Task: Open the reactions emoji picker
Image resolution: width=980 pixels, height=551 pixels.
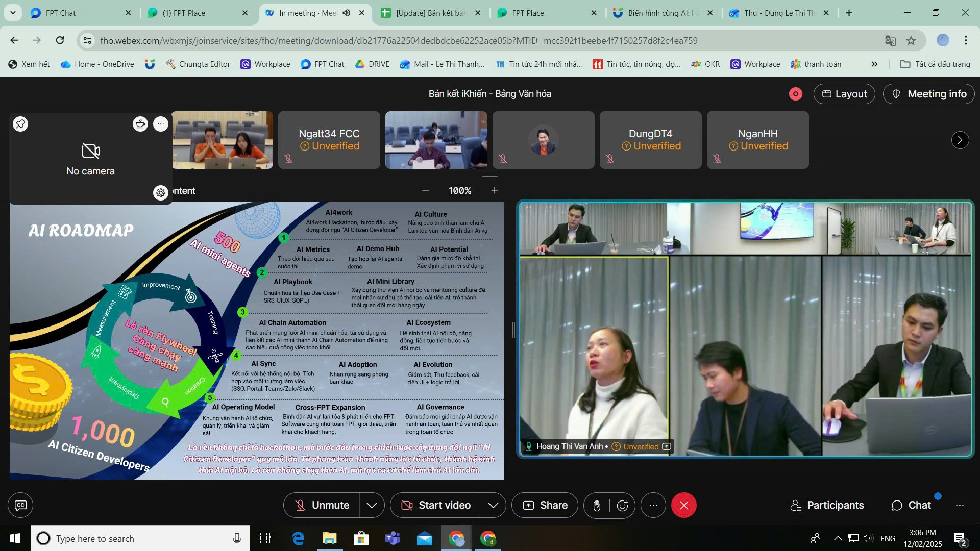Action: (x=622, y=505)
